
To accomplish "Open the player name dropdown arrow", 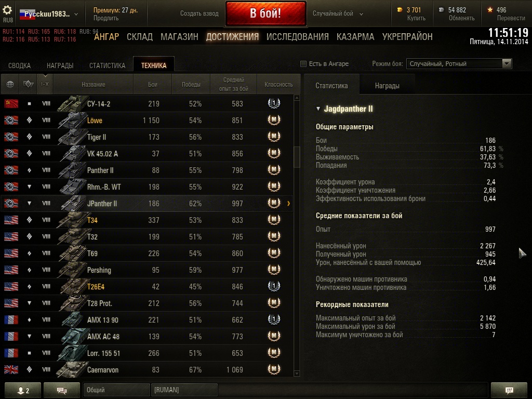I will coord(76,14).
